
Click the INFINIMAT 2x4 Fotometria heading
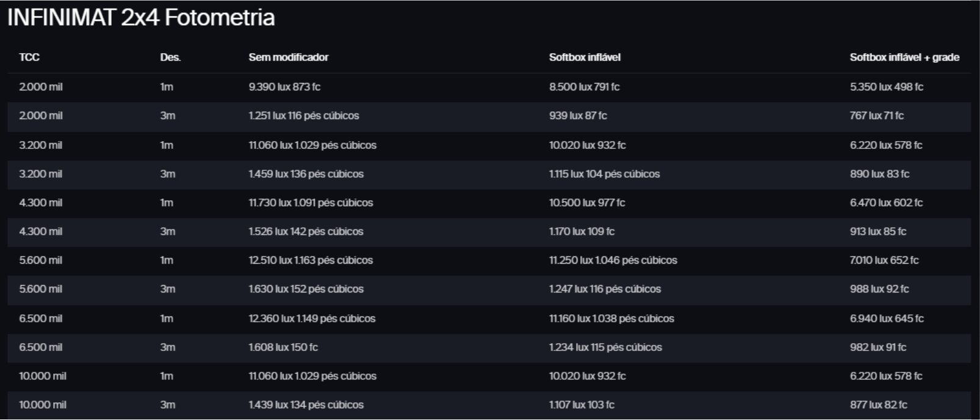click(x=141, y=18)
